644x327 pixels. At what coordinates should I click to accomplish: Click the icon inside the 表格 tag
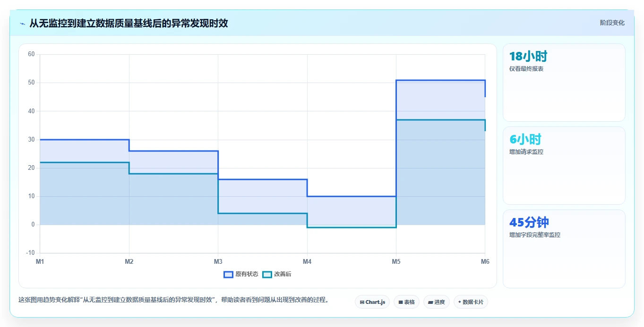click(401, 302)
